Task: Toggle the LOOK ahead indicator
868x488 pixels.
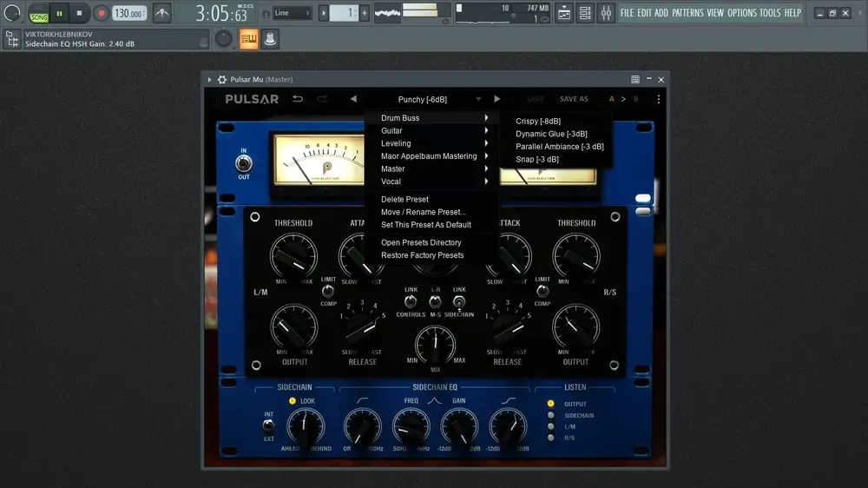Action: 293,401
